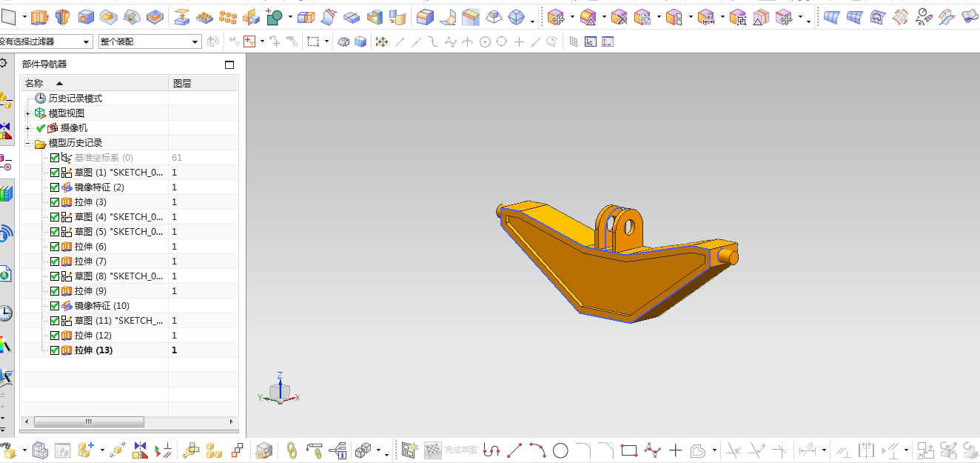Expand the 模型视图 tree node
The height and width of the screenshot is (463, 980).
click(28, 113)
